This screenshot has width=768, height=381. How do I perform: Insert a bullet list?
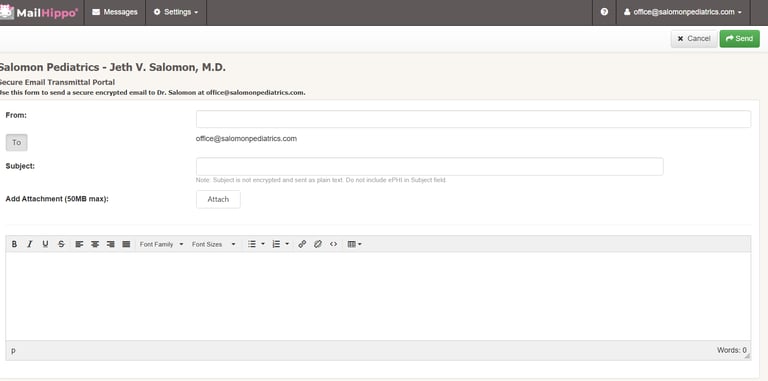252,244
